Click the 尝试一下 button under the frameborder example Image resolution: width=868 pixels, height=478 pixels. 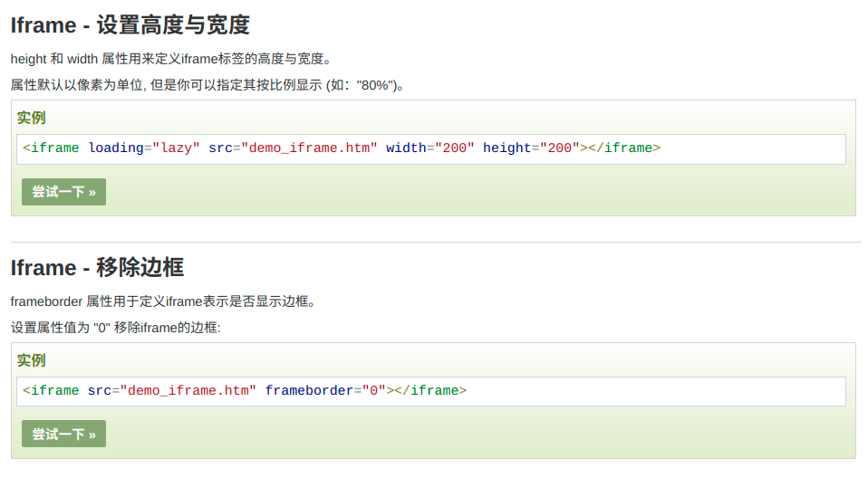[63, 434]
